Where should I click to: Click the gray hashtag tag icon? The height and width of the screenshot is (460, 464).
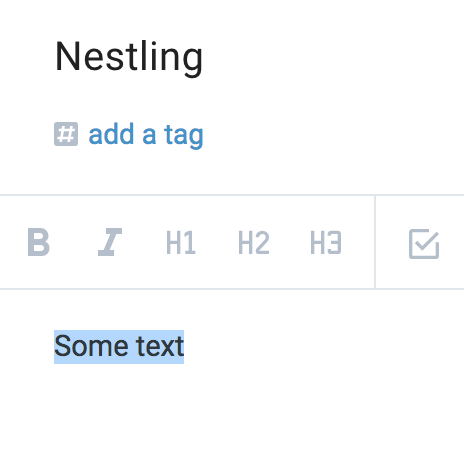click(66, 134)
